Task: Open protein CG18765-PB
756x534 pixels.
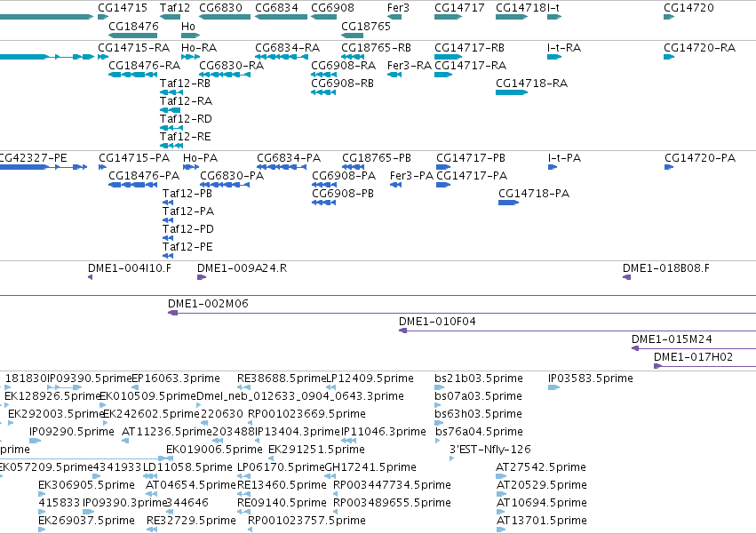Action: [377, 158]
